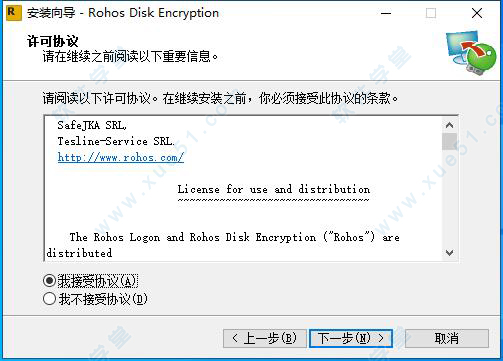This screenshot has width=503, height=361.
Task: Click the greyed-out maximize window button
Action: [x=431, y=13]
